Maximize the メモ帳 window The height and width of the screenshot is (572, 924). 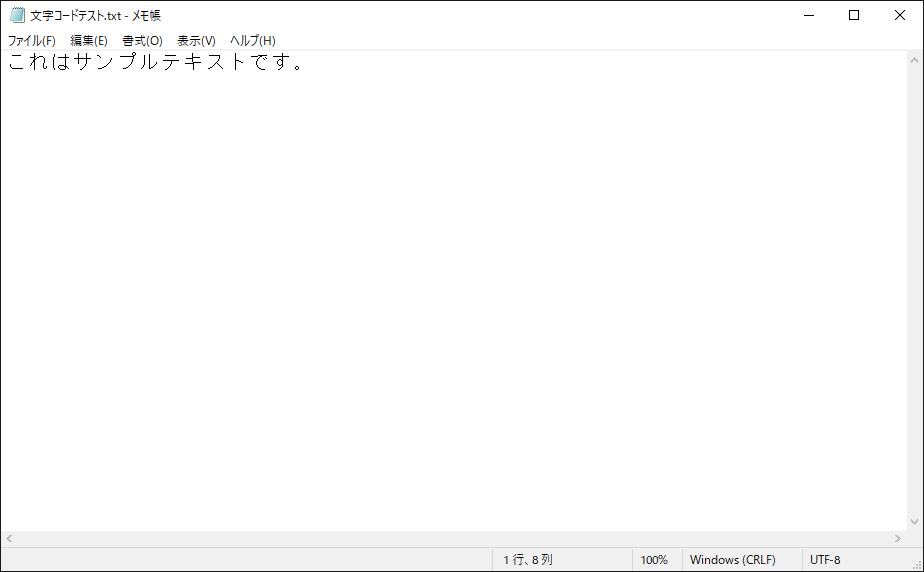(854, 15)
